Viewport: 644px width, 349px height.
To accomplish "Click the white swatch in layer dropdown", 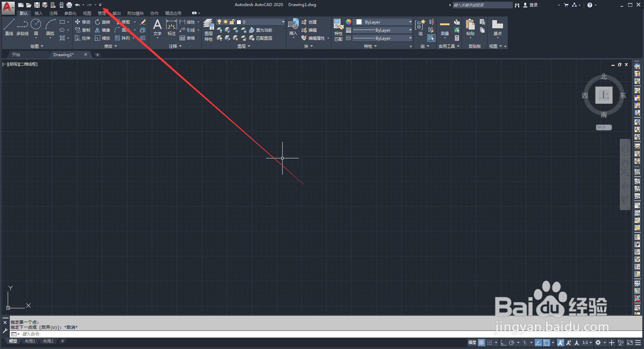I will (x=239, y=22).
